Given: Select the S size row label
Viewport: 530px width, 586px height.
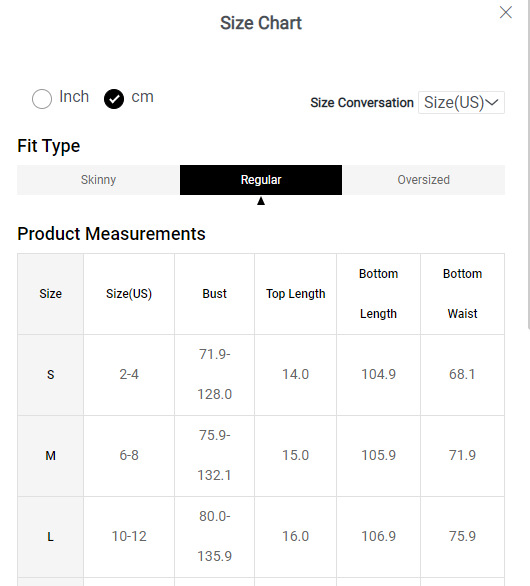Looking at the screenshot, I should tap(50, 374).
